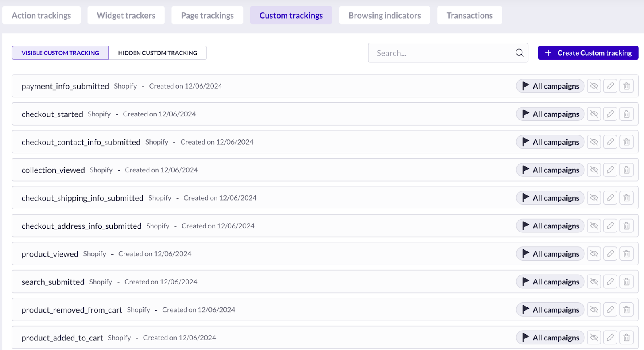Viewport: 644px width, 350px height.
Task: Edit the product_removed_from_cart tracking
Action: 610,309
